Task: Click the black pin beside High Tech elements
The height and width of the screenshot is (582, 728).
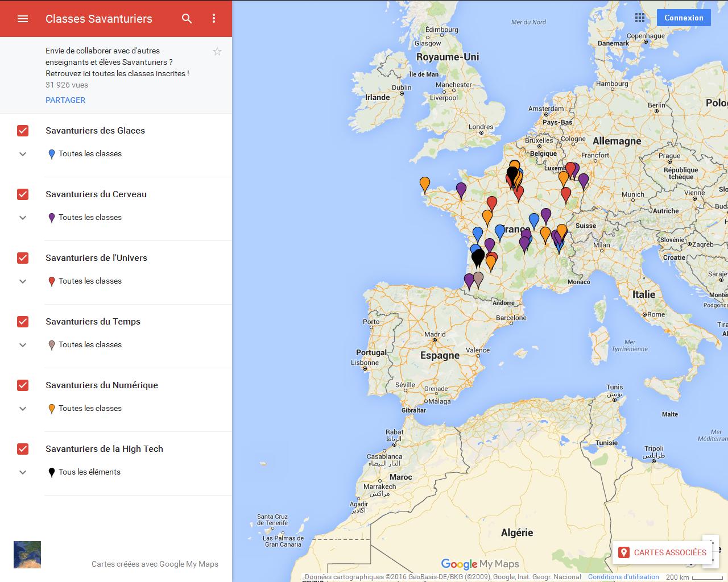Action: click(52, 472)
